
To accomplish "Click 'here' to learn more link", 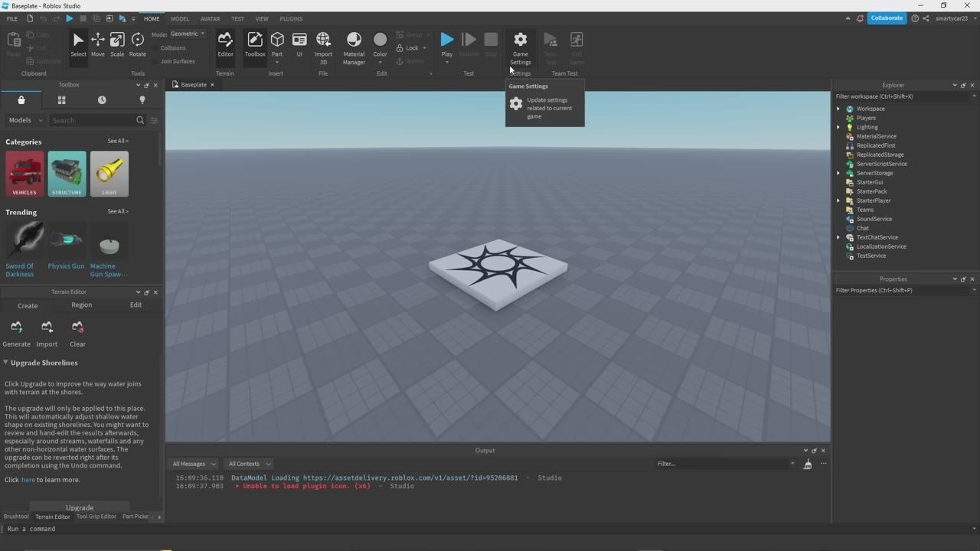I will tap(28, 480).
